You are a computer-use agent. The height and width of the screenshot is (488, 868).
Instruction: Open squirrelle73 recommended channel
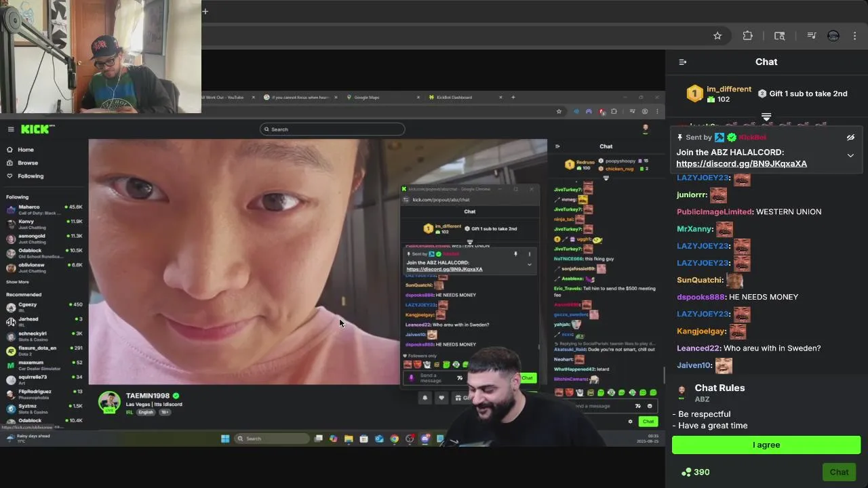[44, 380]
